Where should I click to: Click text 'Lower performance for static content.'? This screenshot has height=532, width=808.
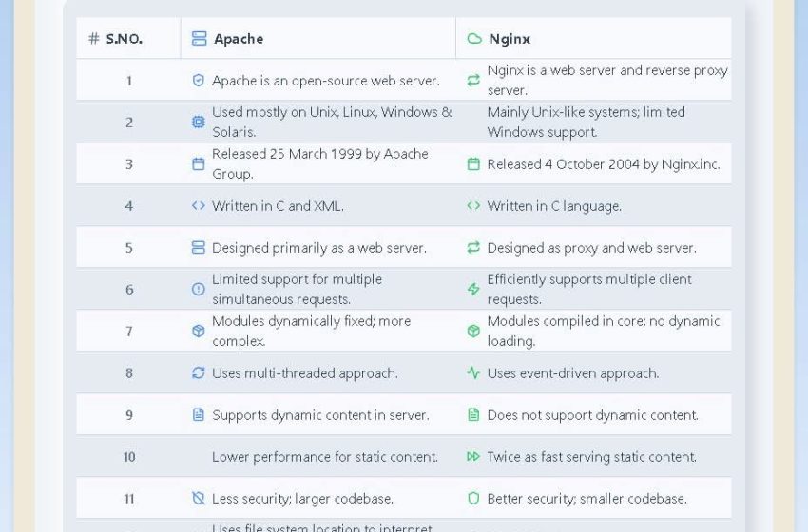click(x=325, y=457)
